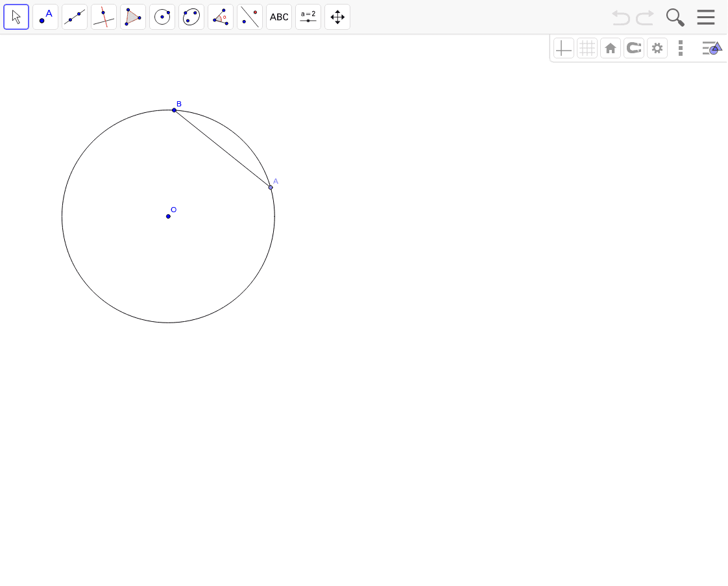Select center point O
The height and width of the screenshot is (586, 728).
click(x=168, y=216)
